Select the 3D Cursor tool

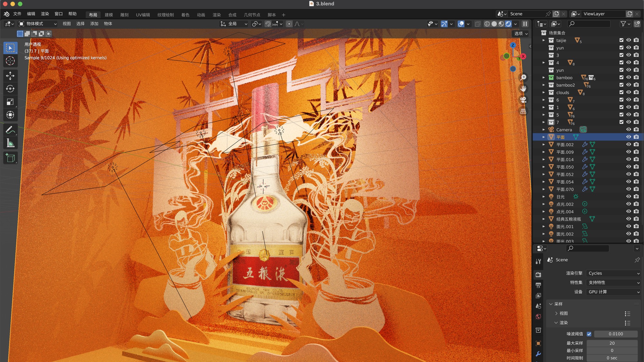[x=10, y=61]
